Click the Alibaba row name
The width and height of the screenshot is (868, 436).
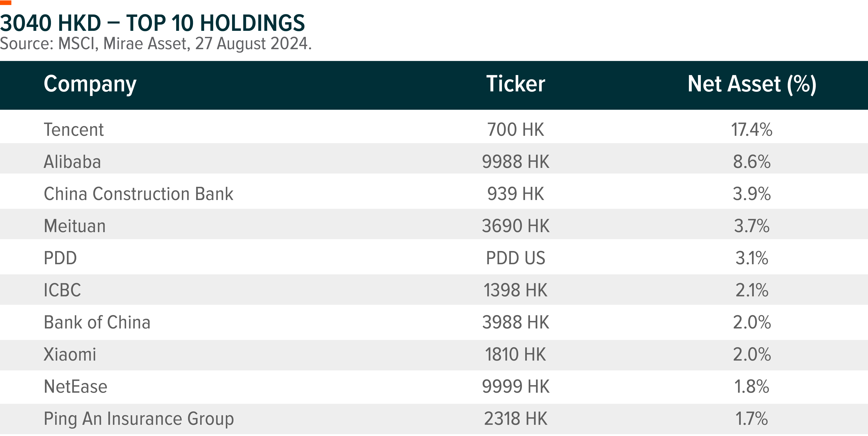click(x=72, y=161)
